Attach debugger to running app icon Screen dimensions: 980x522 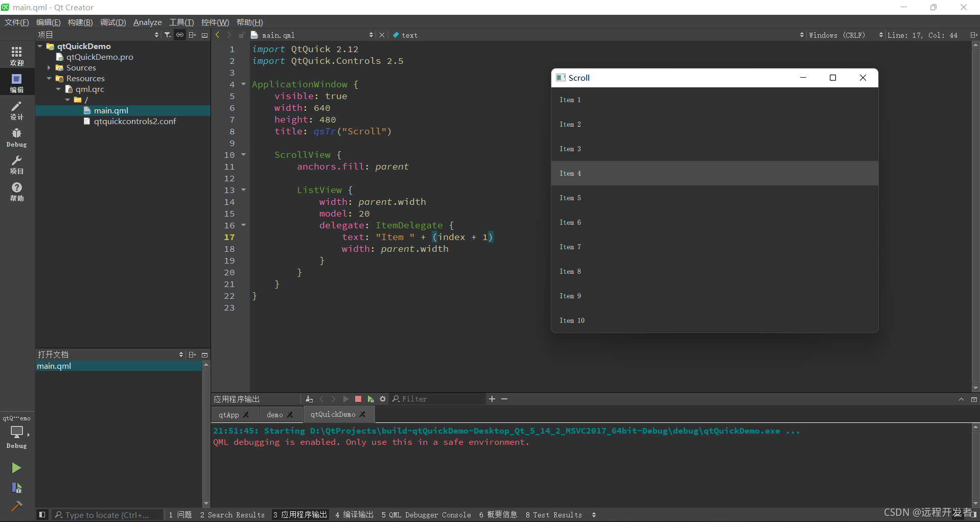click(370, 399)
